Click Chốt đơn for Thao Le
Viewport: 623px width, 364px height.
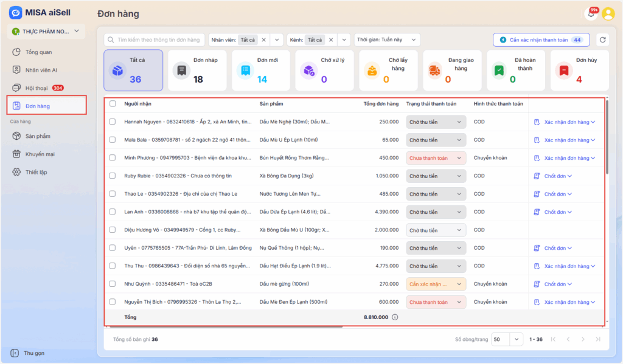[x=554, y=194]
